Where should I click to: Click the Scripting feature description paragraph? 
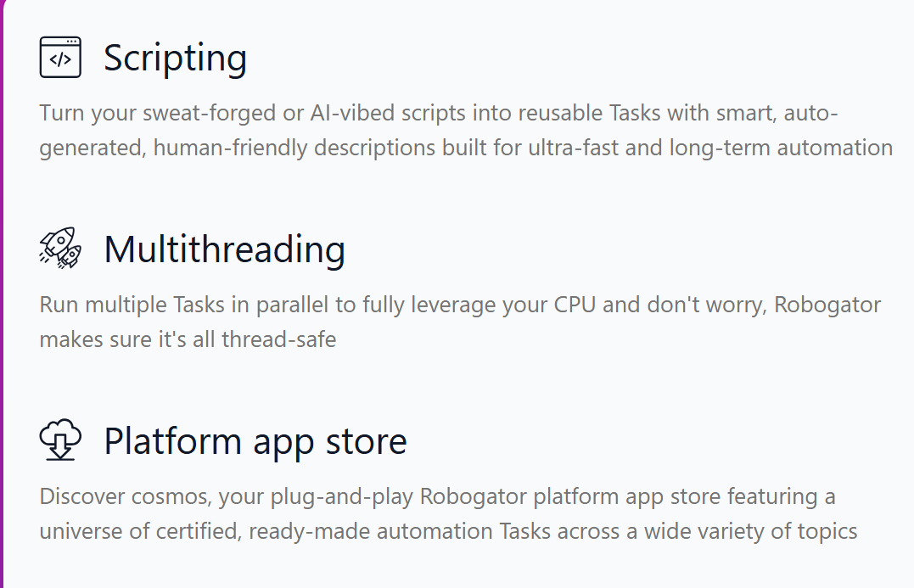tap(465, 131)
